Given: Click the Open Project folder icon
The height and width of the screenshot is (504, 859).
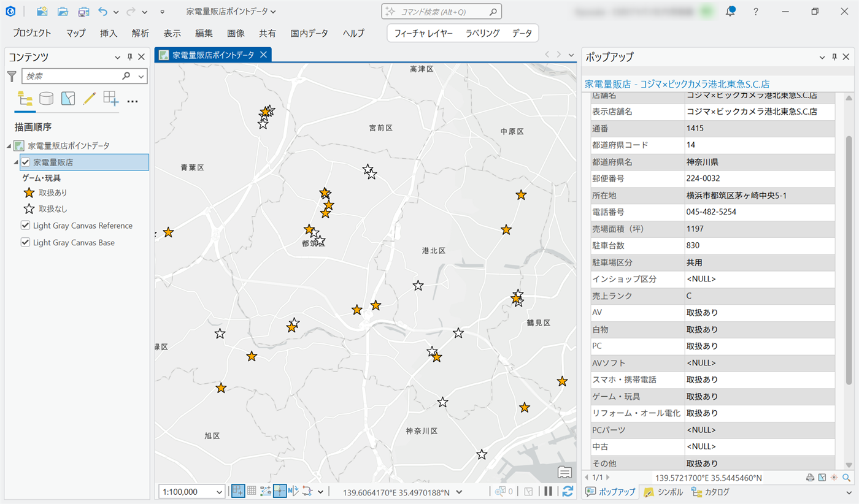Looking at the screenshot, I should click(x=63, y=12).
